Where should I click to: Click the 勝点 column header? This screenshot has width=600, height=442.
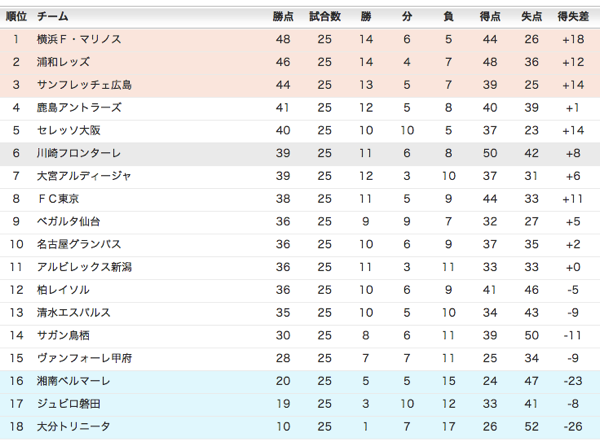283,17
